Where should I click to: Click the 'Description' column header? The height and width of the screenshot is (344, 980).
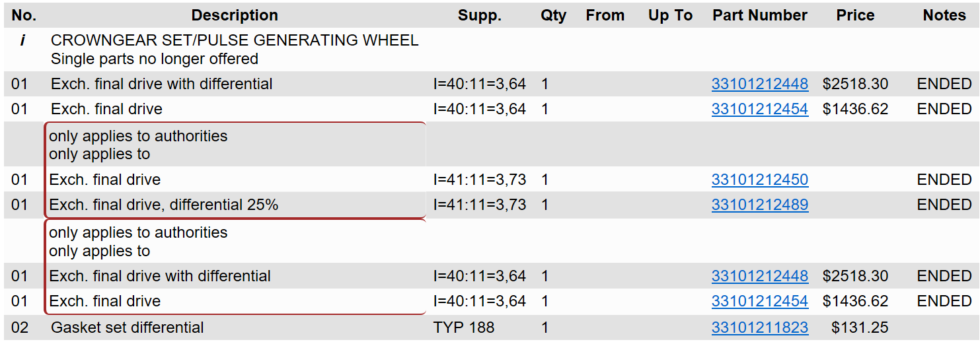pos(235,15)
